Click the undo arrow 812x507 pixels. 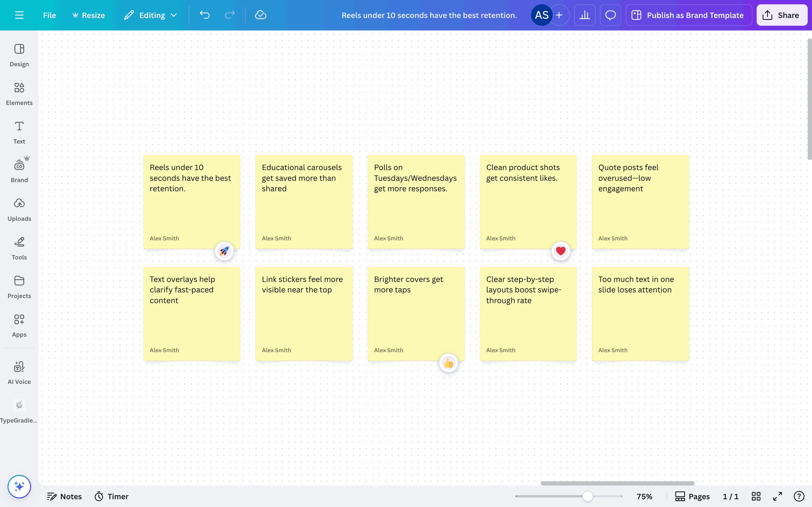coord(205,15)
